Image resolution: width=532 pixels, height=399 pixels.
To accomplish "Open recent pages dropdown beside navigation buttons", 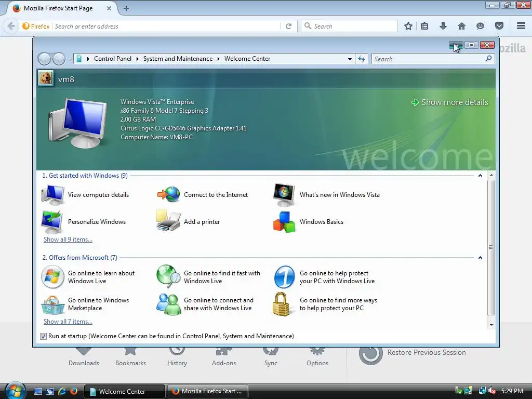I will [69, 59].
